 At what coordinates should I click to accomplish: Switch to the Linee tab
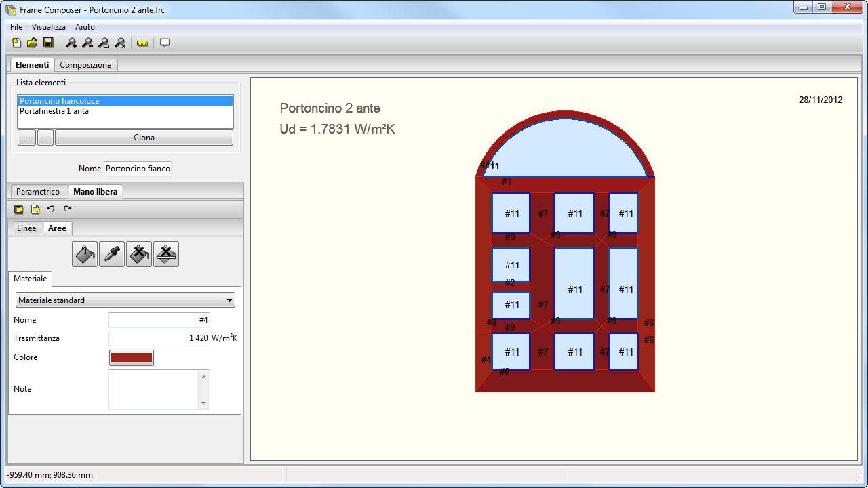pyautogui.click(x=26, y=228)
